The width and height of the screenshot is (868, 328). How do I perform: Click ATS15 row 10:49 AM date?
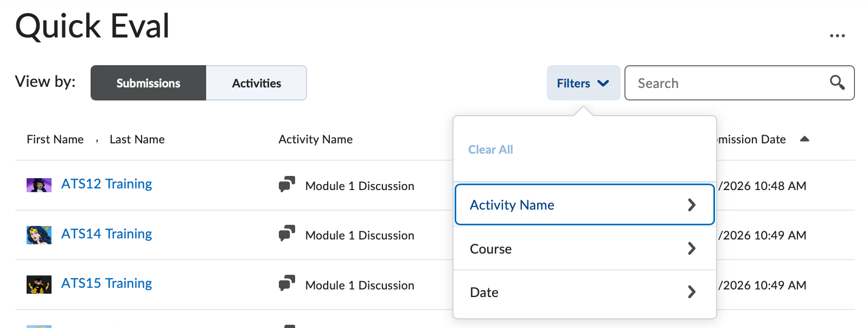coord(762,285)
